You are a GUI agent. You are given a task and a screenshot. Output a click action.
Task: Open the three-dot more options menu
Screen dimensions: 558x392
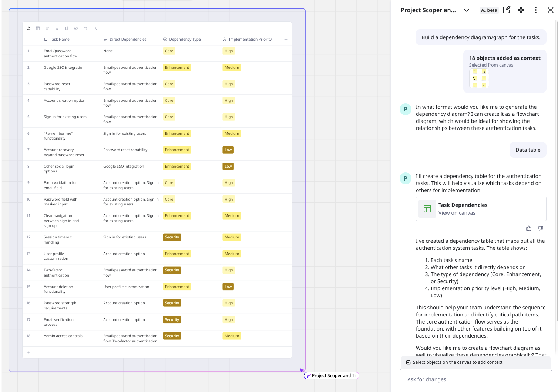coord(535,10)
